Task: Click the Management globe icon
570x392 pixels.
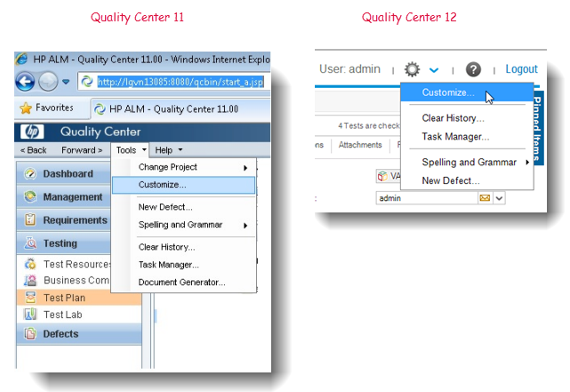Action: 30,196
